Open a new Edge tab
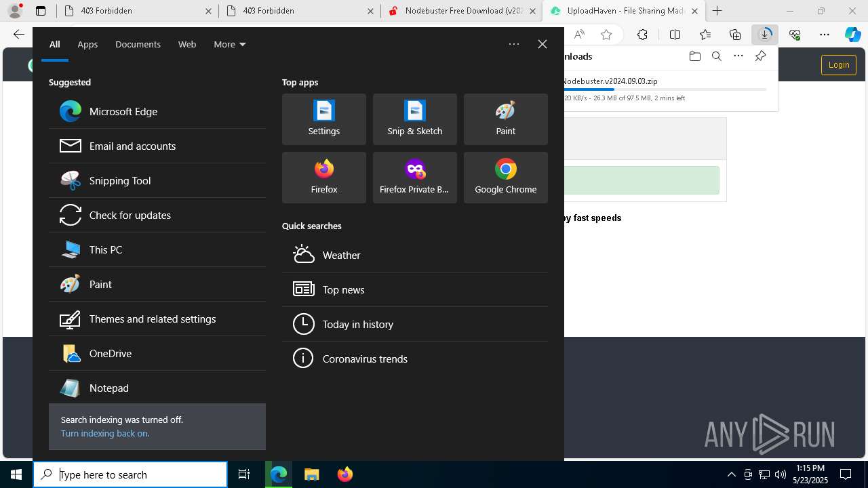 click(x=717, y=11)
